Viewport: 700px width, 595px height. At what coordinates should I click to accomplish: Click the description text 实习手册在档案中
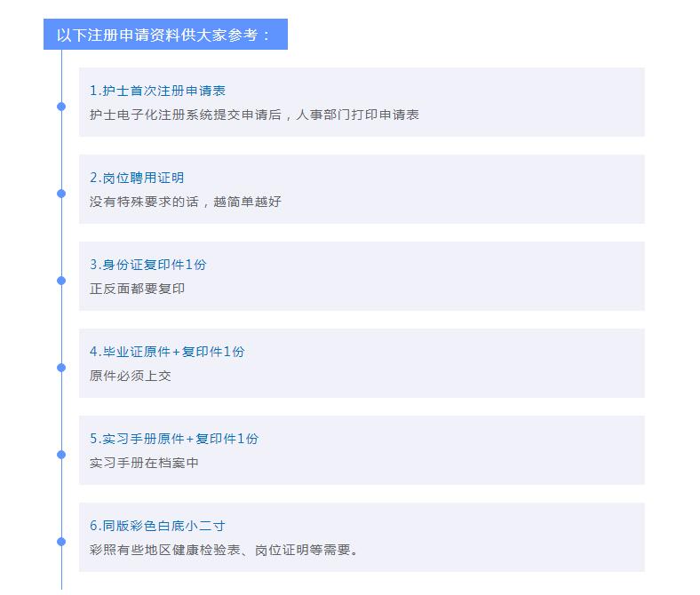click(144, 463)
